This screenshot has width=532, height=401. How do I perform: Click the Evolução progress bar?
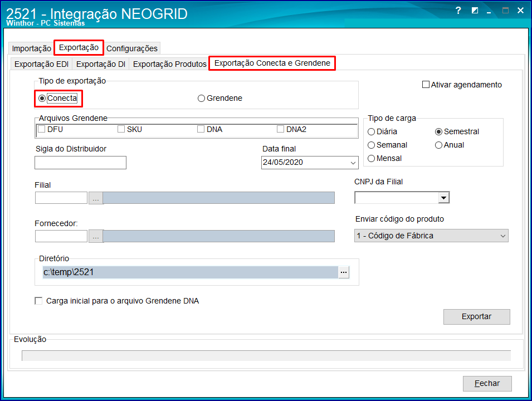(x=266, y=355)
